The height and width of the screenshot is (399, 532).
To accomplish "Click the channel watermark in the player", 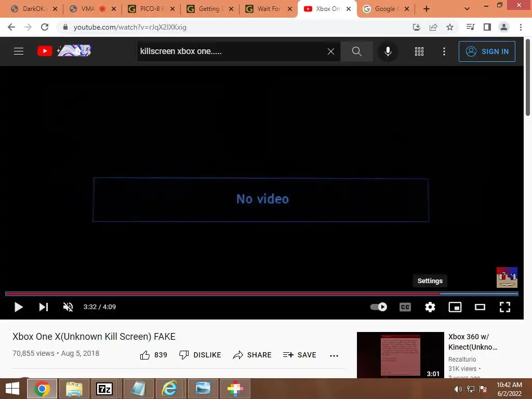I will pos(507,277).
